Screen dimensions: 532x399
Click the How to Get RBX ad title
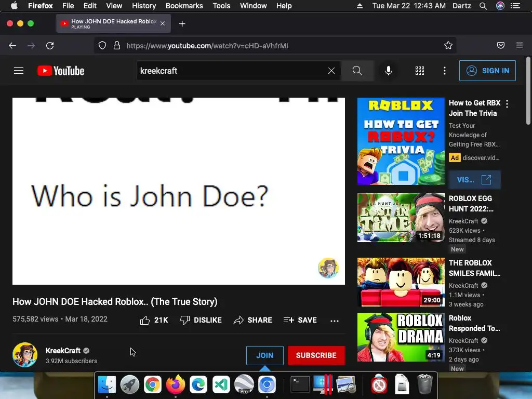tap(474, 108)
